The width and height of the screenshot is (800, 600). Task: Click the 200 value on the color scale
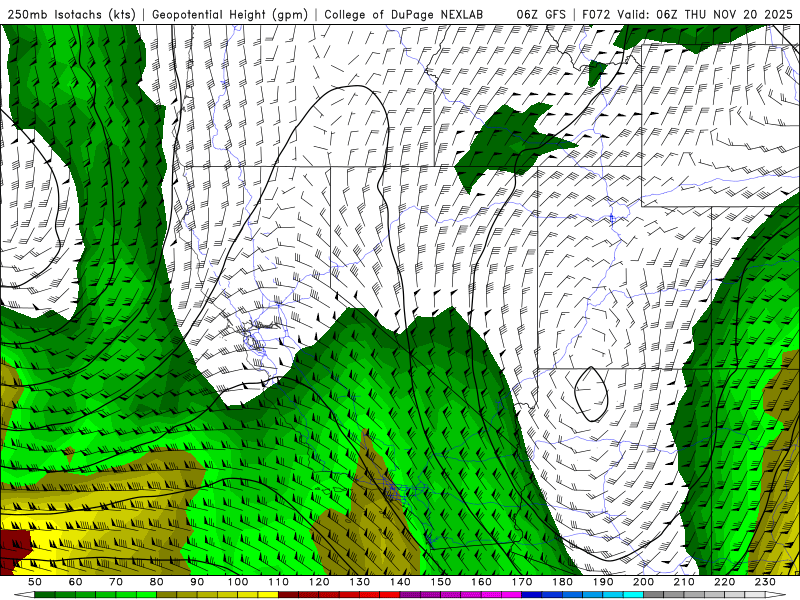click(x=643, y=582)
